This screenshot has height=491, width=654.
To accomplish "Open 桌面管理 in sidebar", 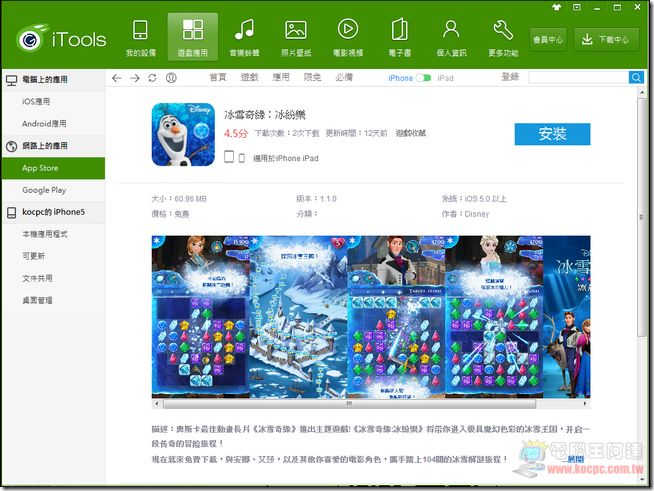I will [53, 300].
